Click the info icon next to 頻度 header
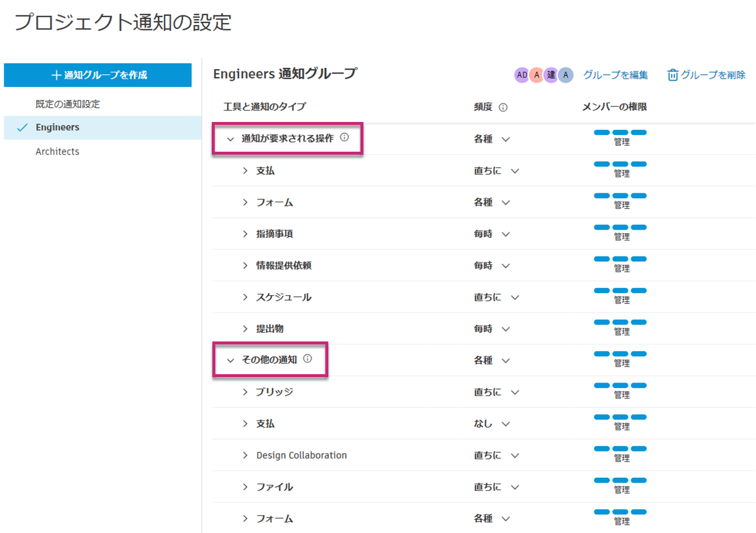 502,107
